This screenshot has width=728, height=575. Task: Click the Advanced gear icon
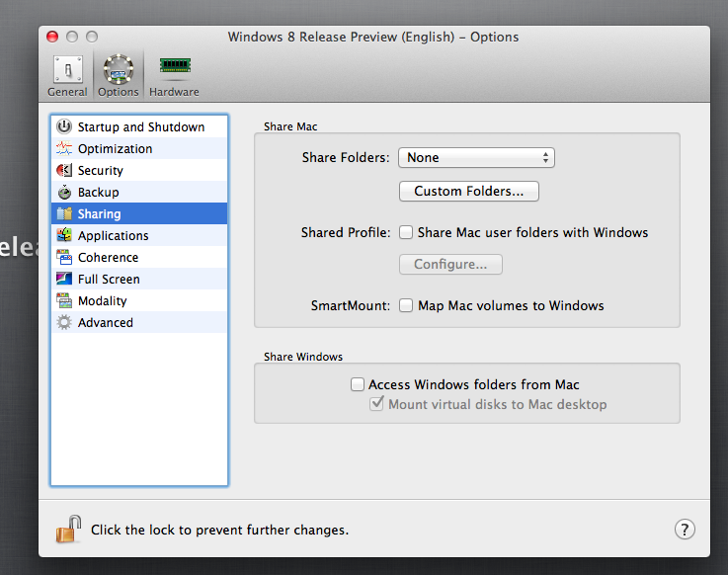[x=64, y=322]
